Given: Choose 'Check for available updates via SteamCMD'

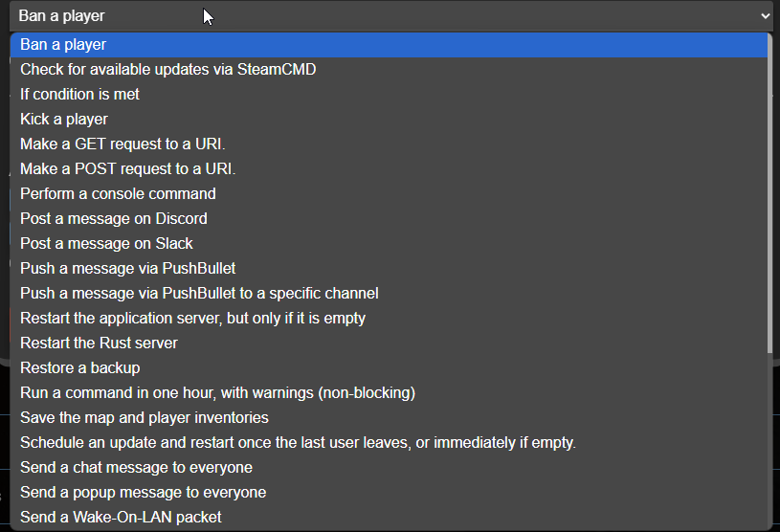Looking at the screenshot, I should pos(389,70).
